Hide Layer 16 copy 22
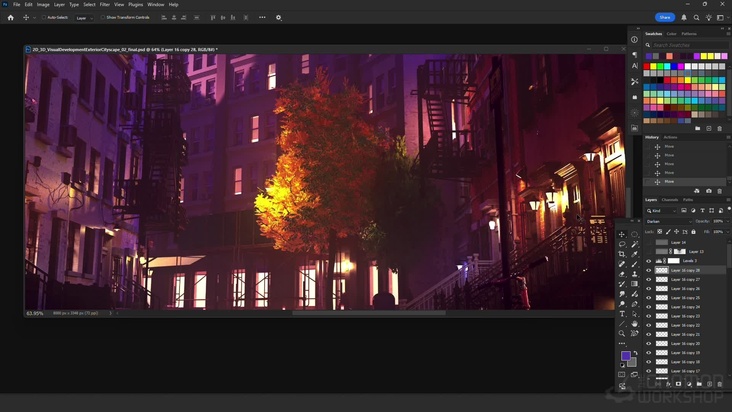732x412 pixels. click(x=648, y=325)
